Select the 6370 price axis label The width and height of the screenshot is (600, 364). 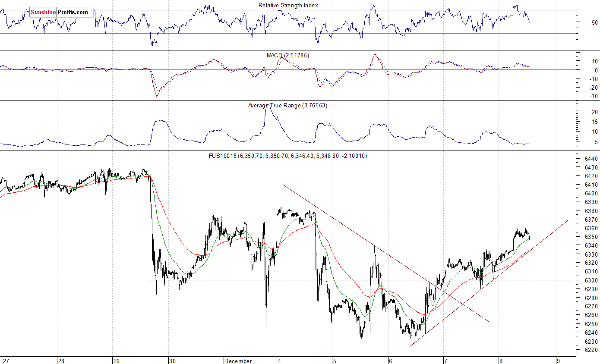coord(591,220)
